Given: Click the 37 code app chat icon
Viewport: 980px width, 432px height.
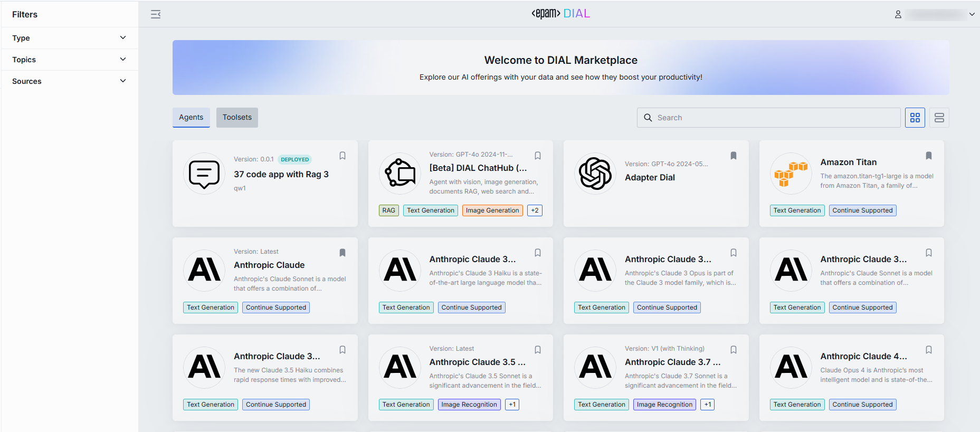Looking at the screenshot, I should 204,174.
